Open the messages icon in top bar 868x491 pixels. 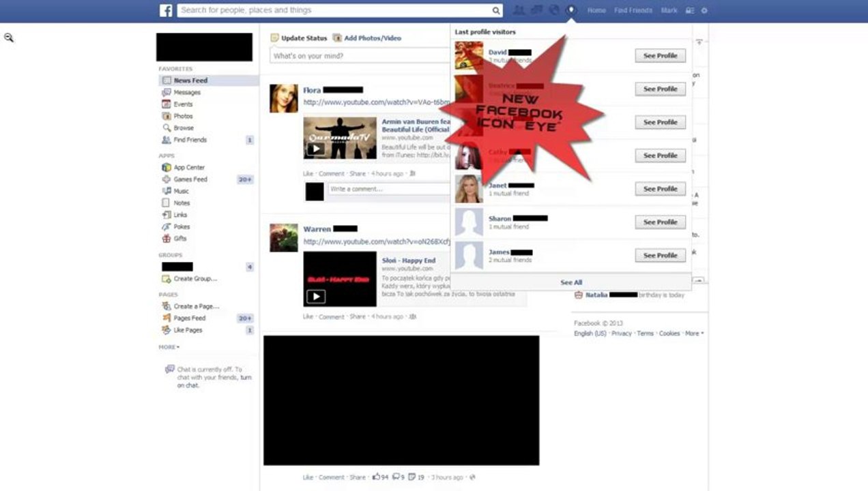tap(536, 10)
